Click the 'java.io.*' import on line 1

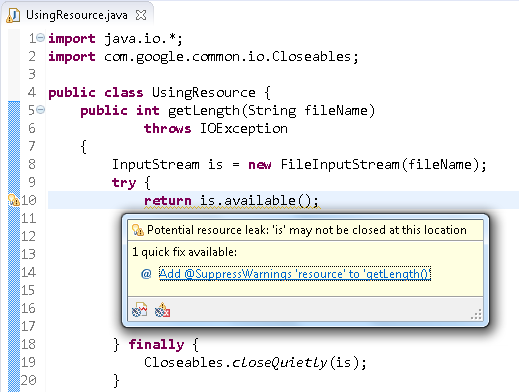click(x=140, y=39)
